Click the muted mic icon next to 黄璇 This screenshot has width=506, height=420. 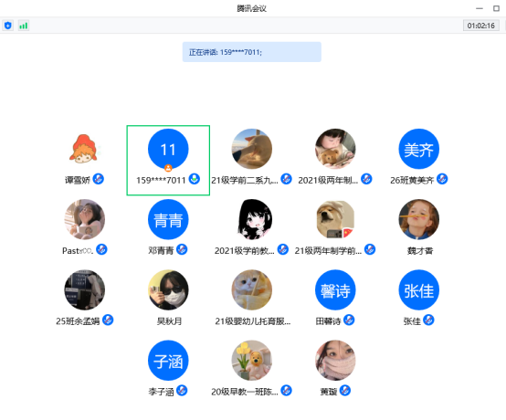coord(345,390)
